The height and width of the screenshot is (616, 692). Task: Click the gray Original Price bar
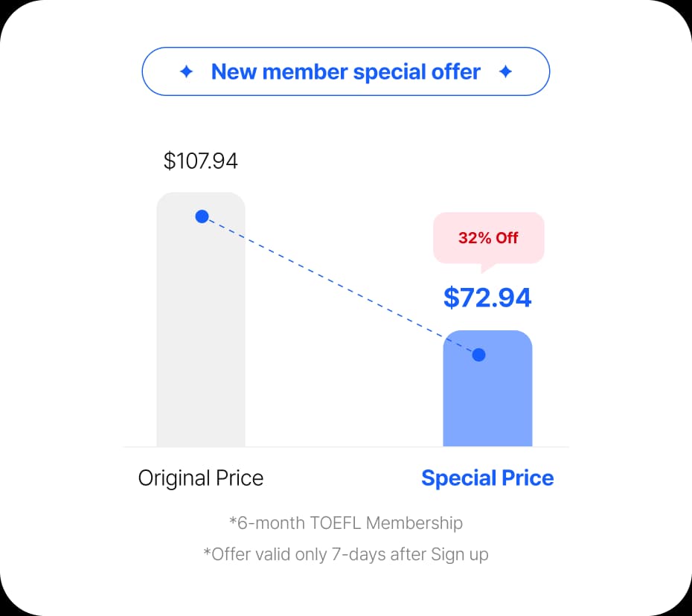pos(201,319)
